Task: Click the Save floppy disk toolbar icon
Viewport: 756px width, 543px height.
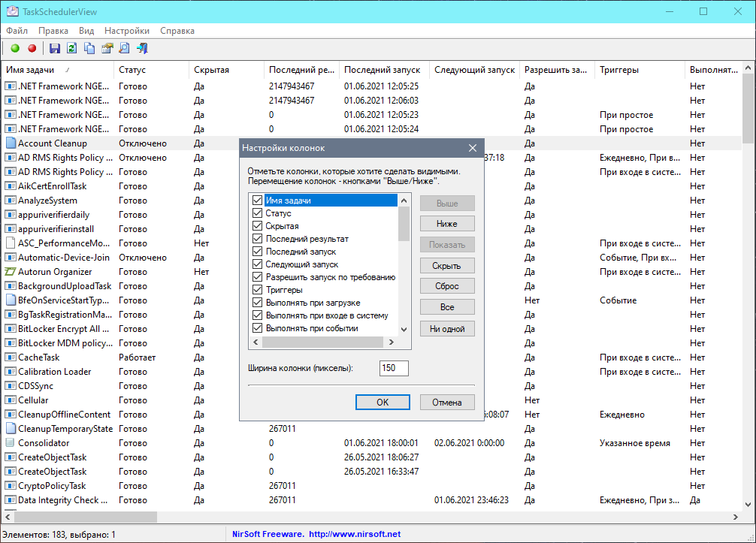Action: coord(54,49)
